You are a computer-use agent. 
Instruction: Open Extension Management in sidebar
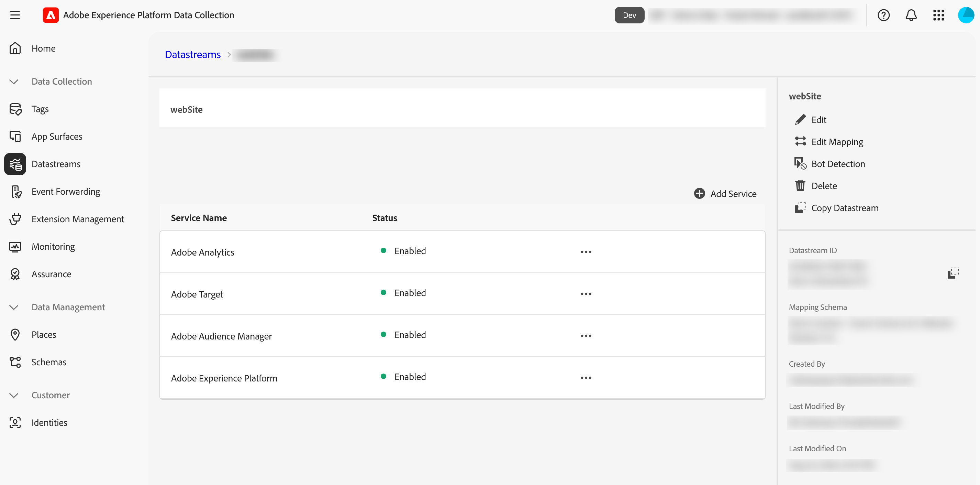(78, 219)
